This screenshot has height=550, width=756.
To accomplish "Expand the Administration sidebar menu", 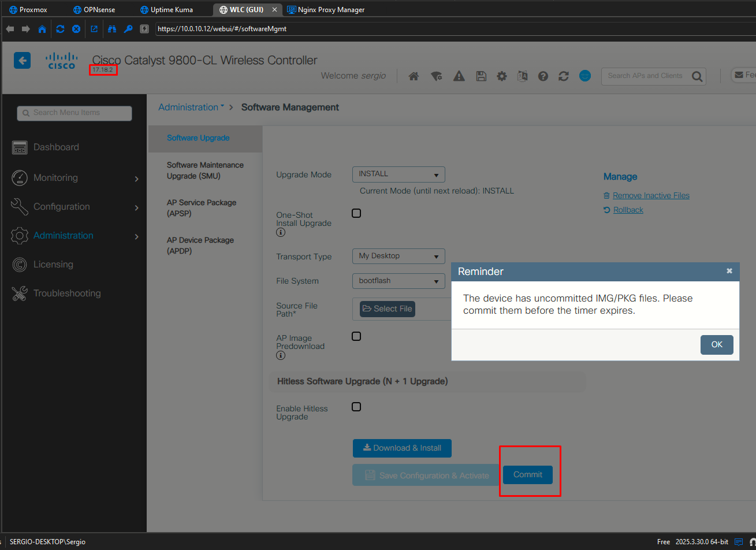I will point(75,236).
